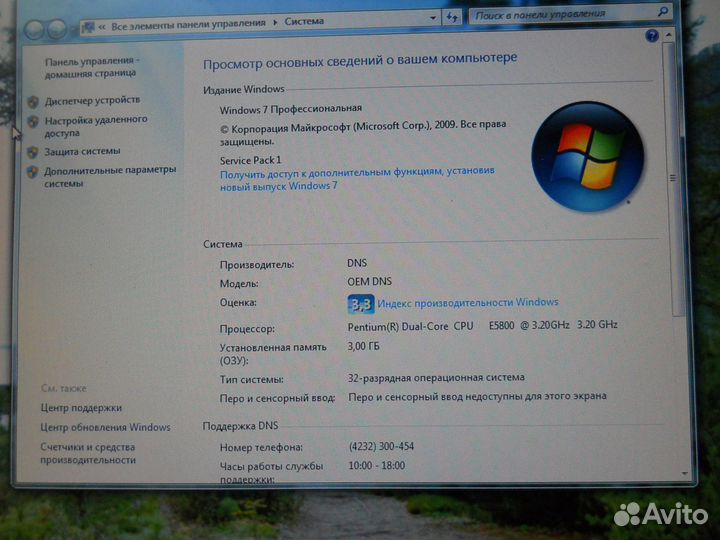Click the control panel icon in address bar

[x=88, y=28]
